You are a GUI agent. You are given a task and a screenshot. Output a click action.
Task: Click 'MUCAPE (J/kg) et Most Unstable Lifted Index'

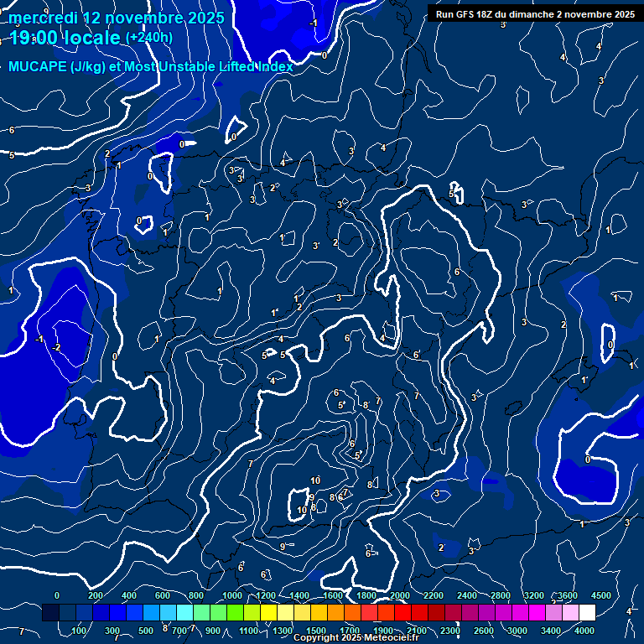click(151, 66)
